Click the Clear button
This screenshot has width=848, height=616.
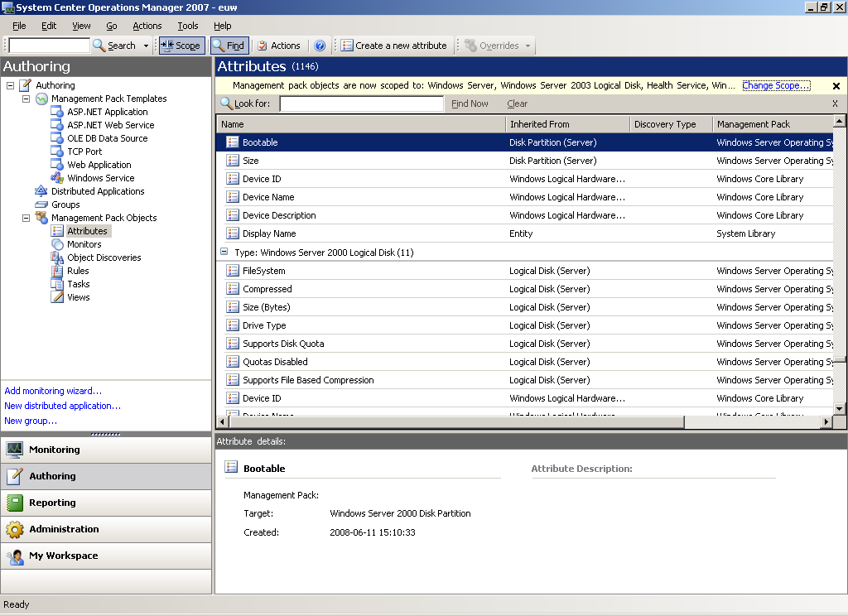[517, 103]
